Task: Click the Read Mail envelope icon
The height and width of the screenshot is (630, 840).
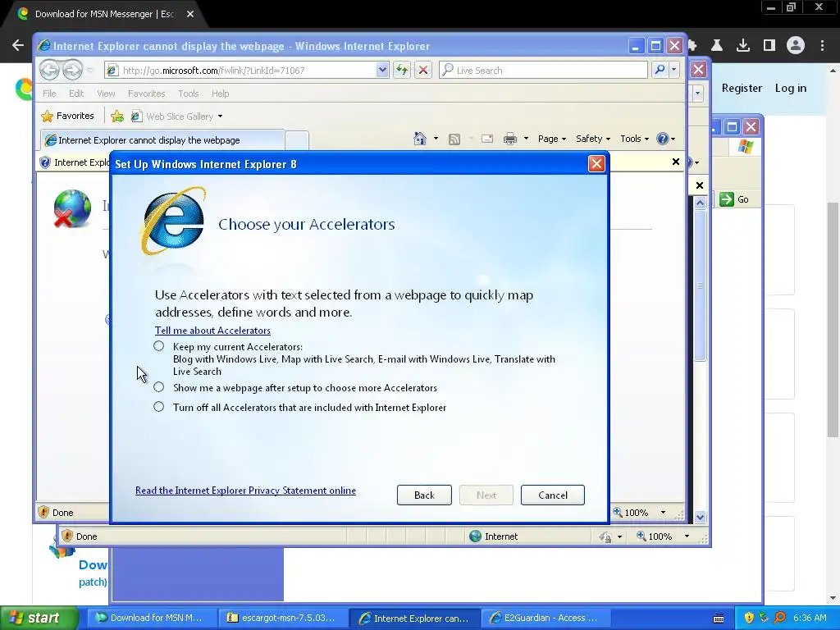Action: (x=487, y=139)
